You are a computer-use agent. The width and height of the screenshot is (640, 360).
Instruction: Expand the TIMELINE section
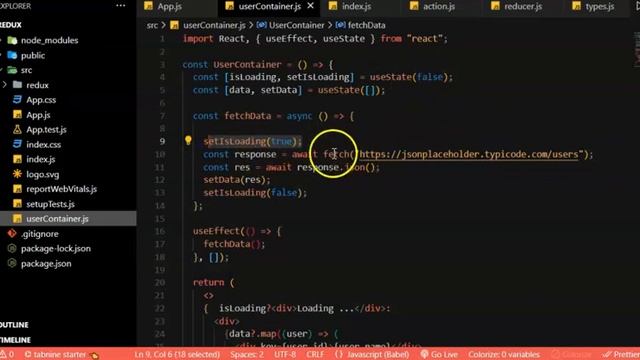16,340
